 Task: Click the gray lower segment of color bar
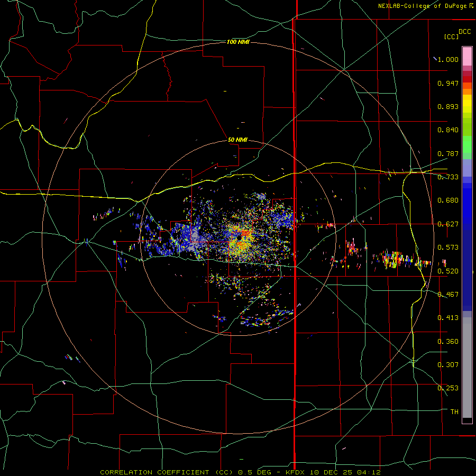pyautogui.click(x=467, y=368)
